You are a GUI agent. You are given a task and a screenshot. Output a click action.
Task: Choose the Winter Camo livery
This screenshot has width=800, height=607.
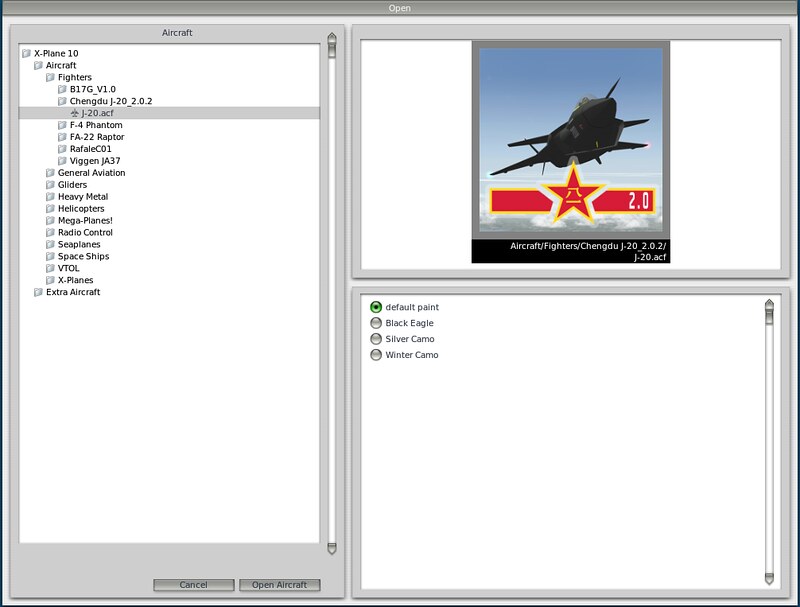point(376,355)
